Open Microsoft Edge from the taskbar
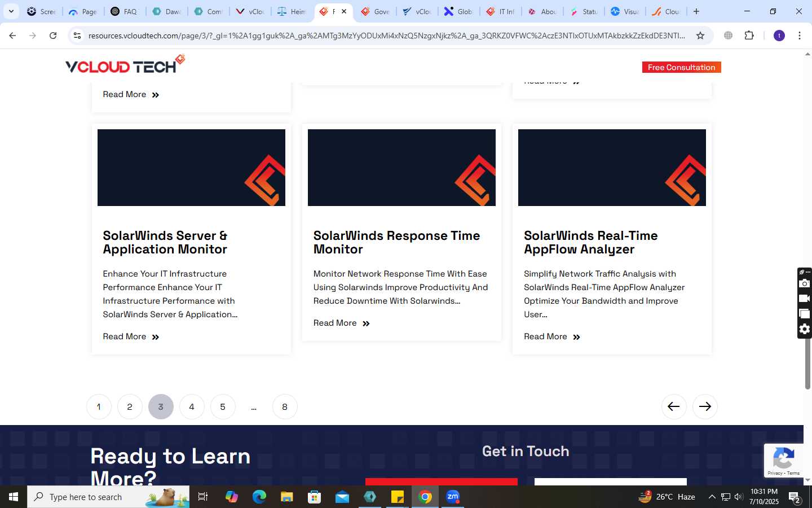 click(x=259, y=497)
